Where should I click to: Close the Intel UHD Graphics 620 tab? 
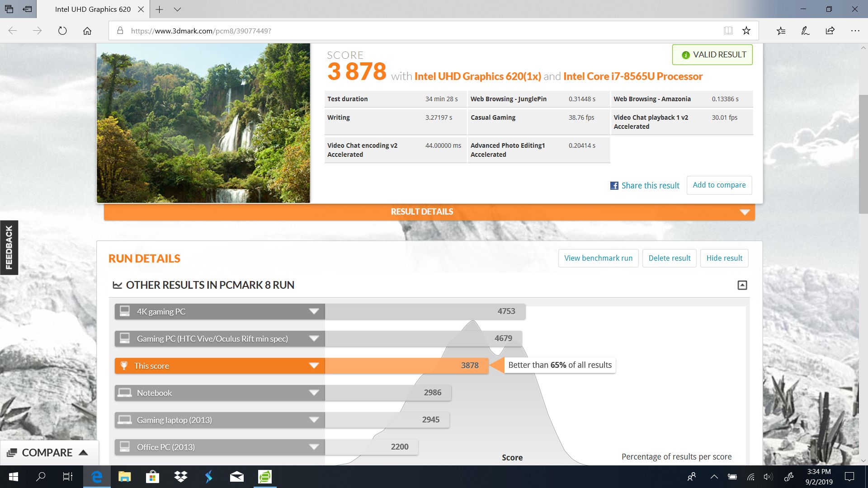click(x=141, y=9)
